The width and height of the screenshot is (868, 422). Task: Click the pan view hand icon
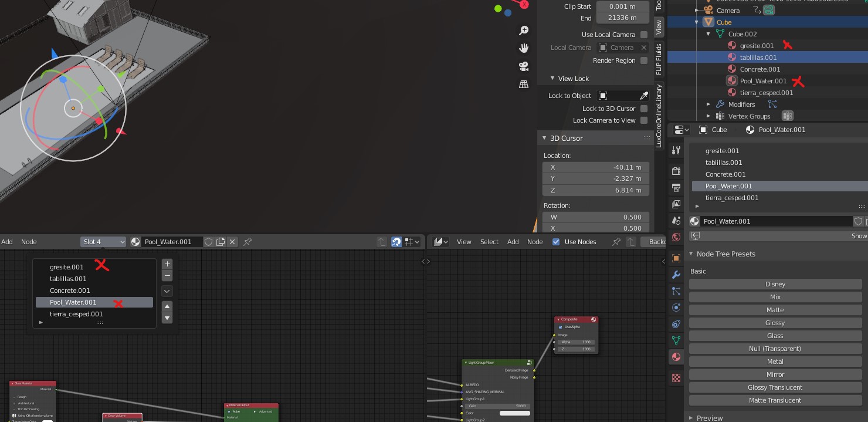pyautogui.click(x=524, y=48)
